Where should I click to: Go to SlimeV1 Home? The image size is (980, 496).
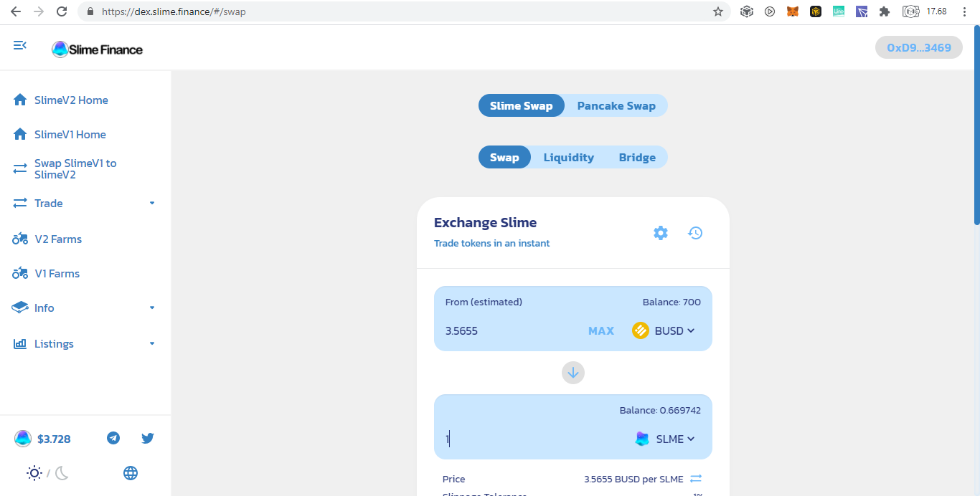tap(70, 135)
